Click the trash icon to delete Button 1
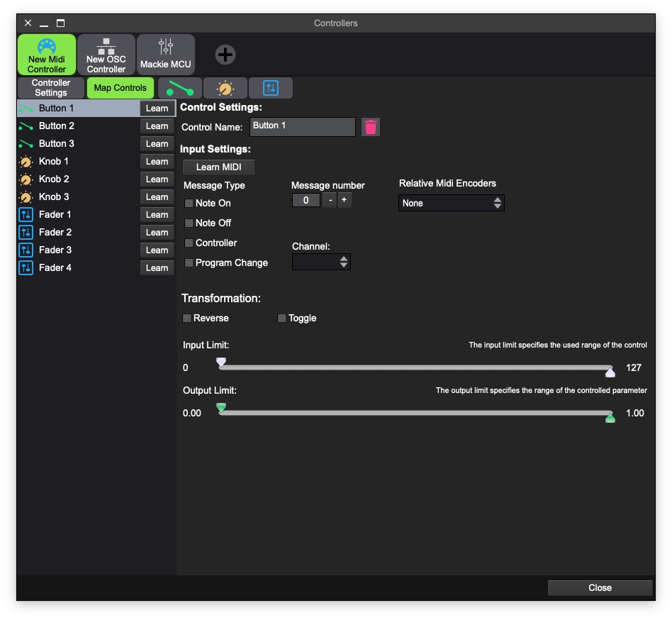 [369, 126]
